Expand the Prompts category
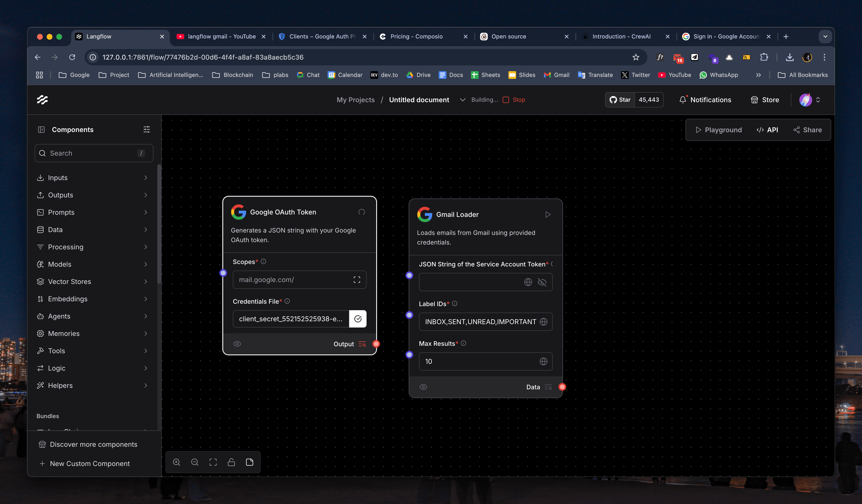862x504 pixels. 93,212
